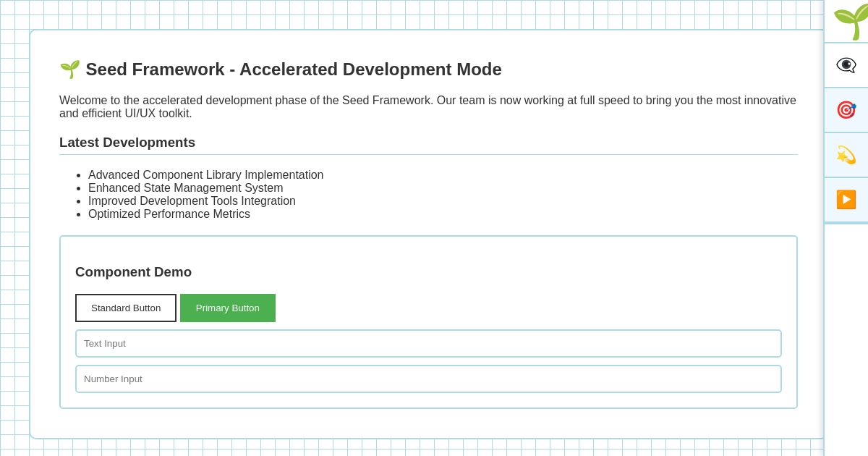Open the bullseye target icon in the sidebar
868x456 pixels.
[846, 110]
